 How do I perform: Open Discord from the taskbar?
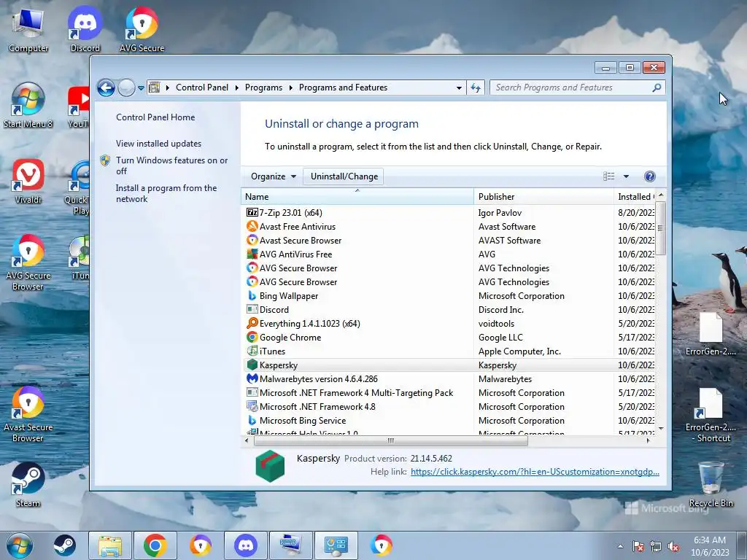(245, 545)
